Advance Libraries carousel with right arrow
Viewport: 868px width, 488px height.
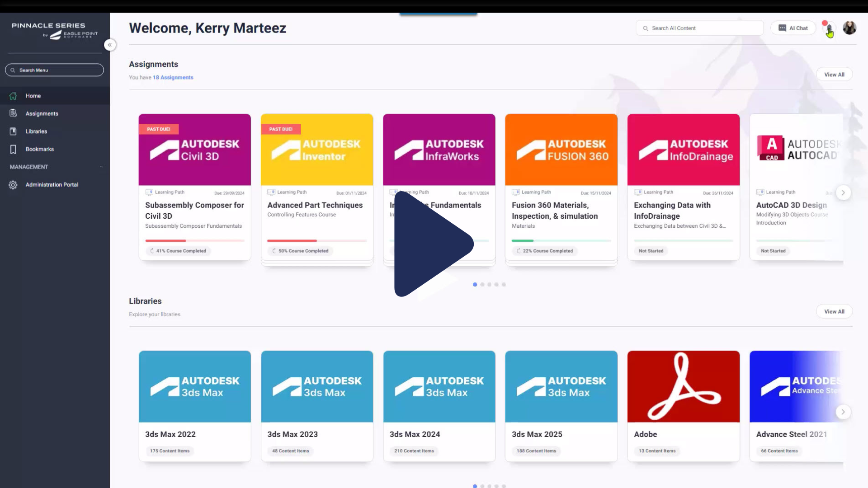coord(843,412)
